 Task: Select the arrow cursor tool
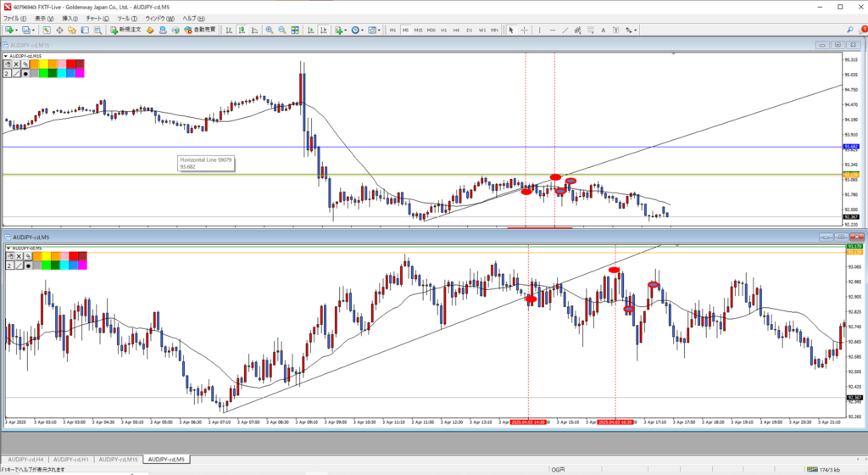point(511,30)
